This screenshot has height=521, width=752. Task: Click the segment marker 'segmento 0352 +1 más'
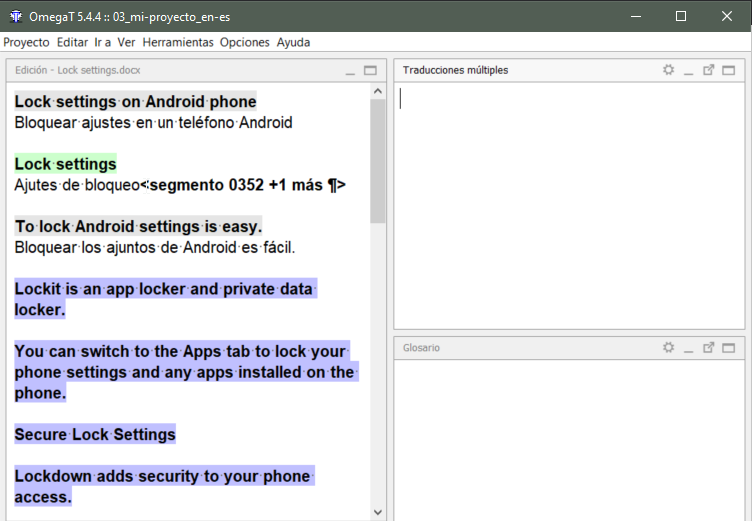pos(244,185)
